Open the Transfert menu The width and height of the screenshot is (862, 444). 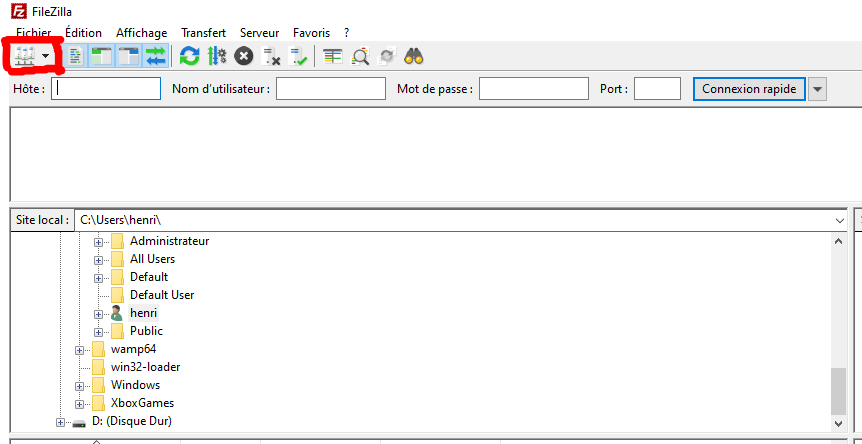pyautogui.click(x=203, y=33)
